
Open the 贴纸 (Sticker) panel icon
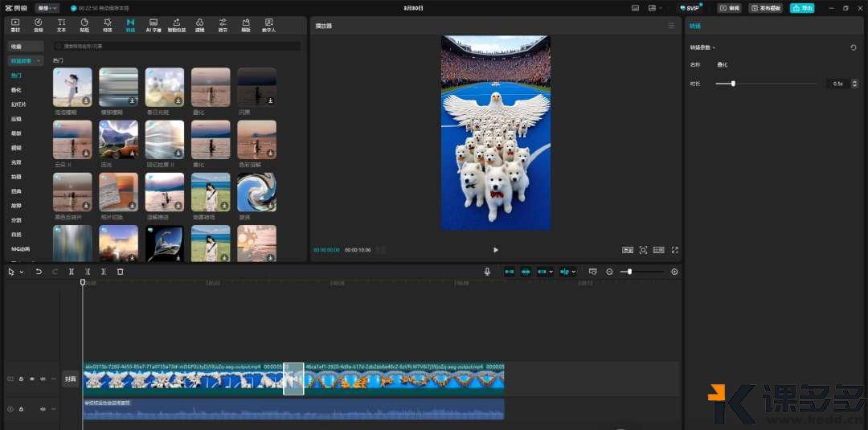[x=84, y=25]
